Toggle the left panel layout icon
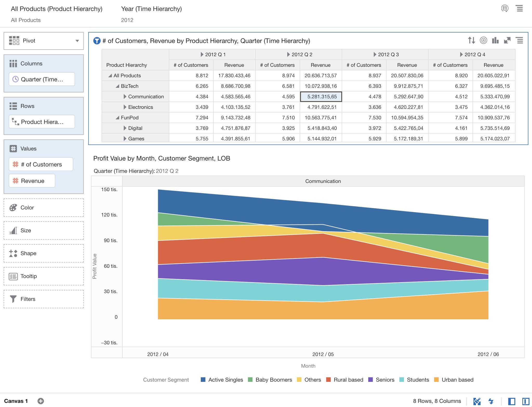The height and width of the screenshot is (407, 532). pyautogui.click(x=511, y=401)
